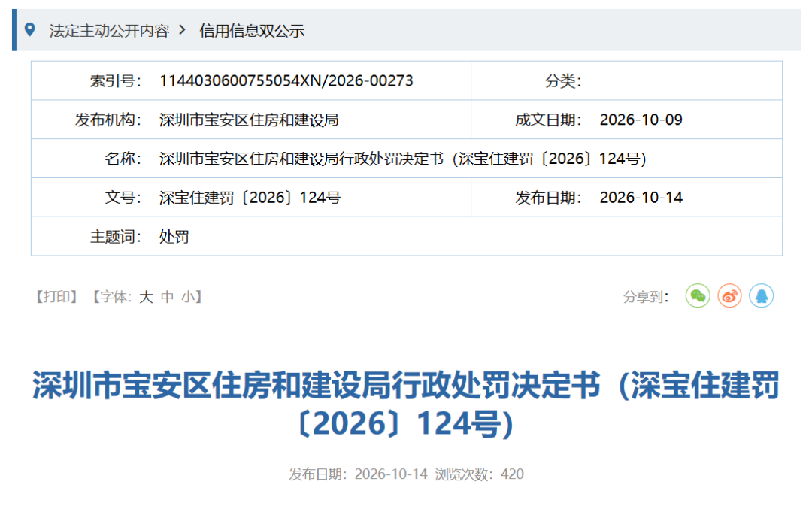This screenshot has height=509, width=812.
Task: Select index number 114403060075505​4XN/2026-00273
Action: coord(286,80)
